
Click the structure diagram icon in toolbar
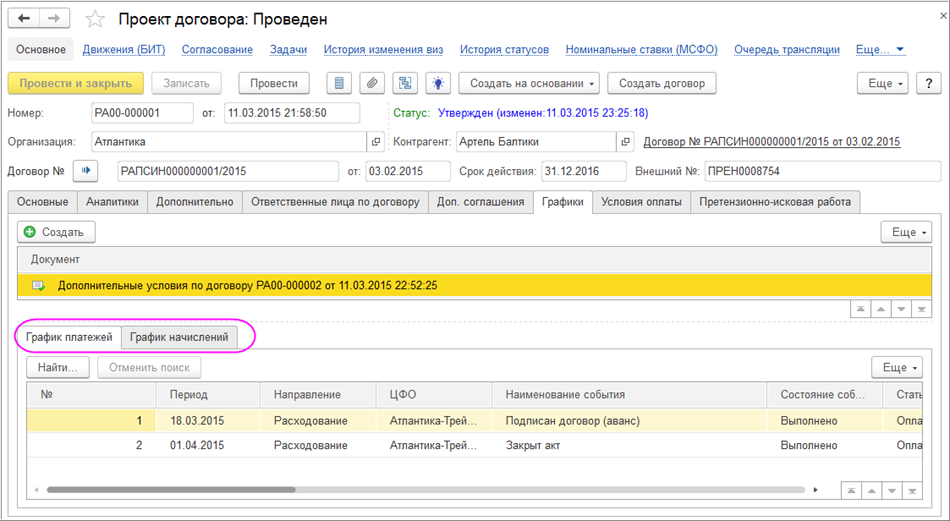[x=405, y=83]
